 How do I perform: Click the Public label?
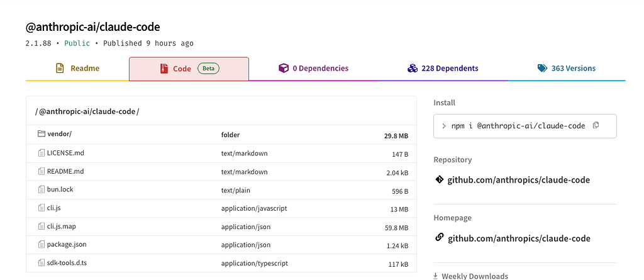pyautogui.click(x=77, y=43)
